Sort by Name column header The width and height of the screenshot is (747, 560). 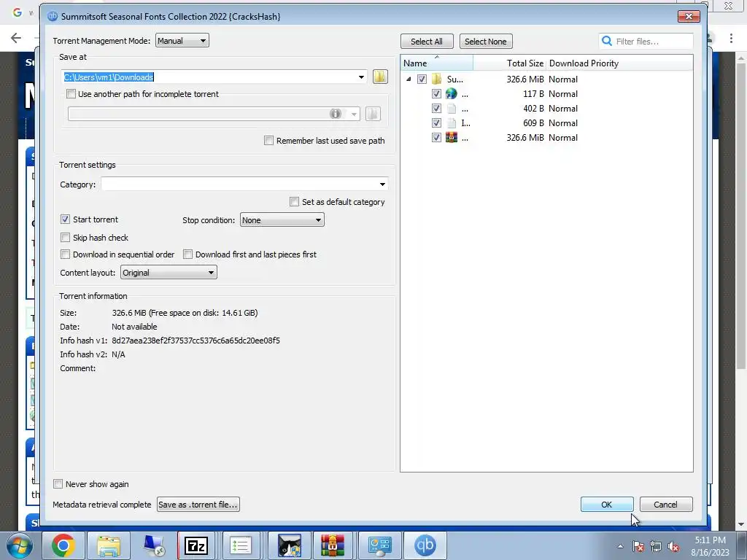[x=437, y=63]
